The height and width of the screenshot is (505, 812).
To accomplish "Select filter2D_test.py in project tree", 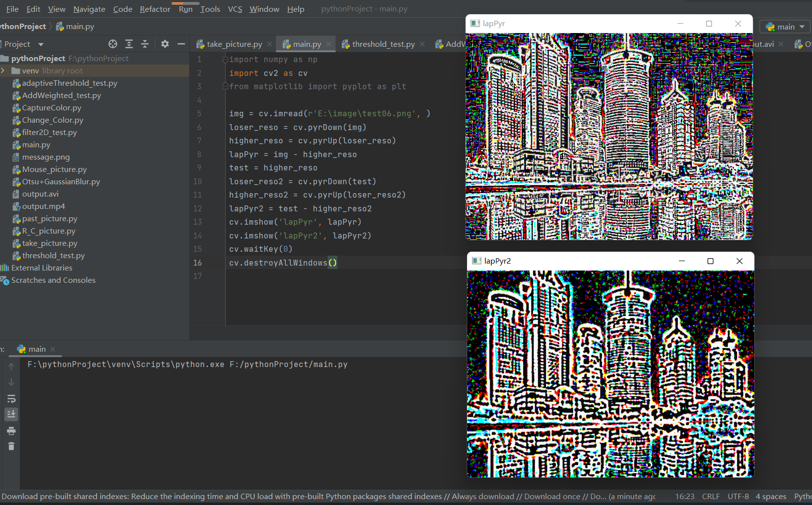I will pyautogui.click(x=49, y=132).
